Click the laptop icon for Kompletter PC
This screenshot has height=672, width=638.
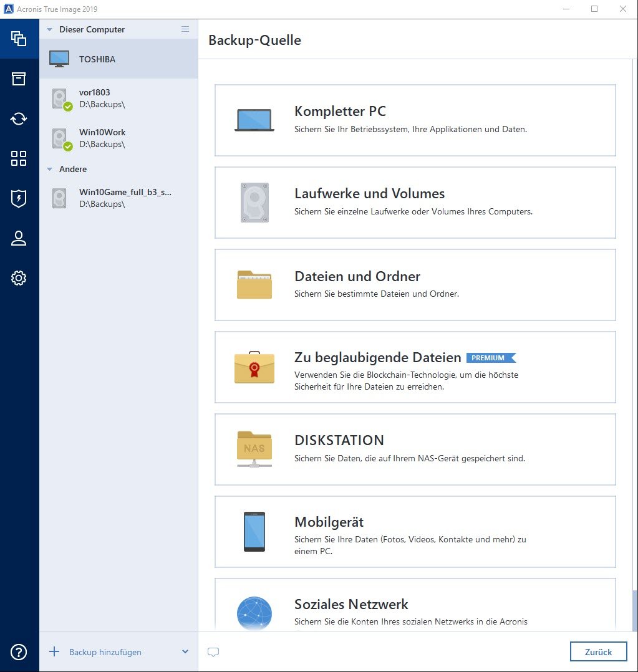[x=254, y=120]
